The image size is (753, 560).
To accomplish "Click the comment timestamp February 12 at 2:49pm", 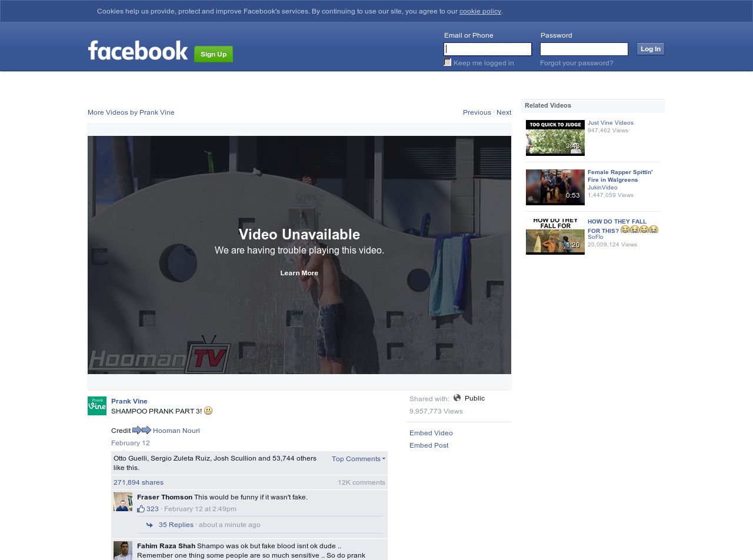I will (200, 509).
